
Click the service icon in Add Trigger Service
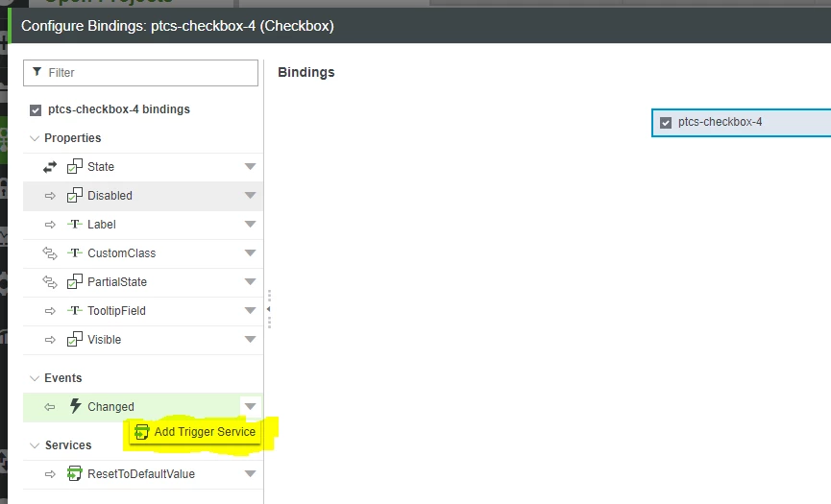pyautogui.click(x=141, y=432)
